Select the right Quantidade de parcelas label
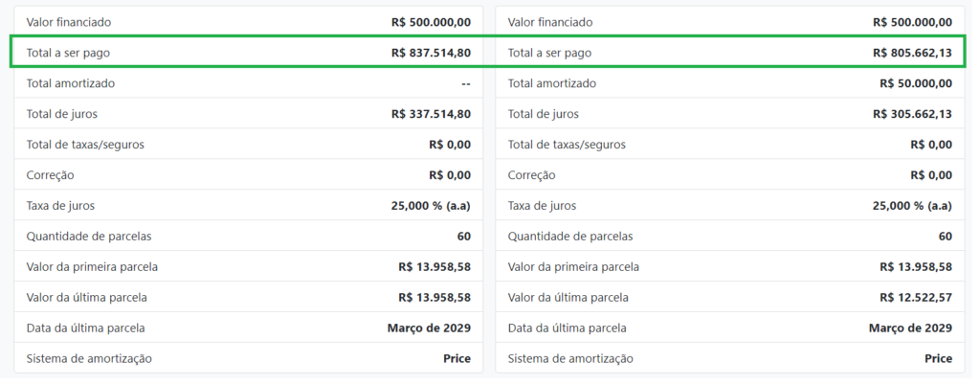980x385 pixels. point(570,237)
